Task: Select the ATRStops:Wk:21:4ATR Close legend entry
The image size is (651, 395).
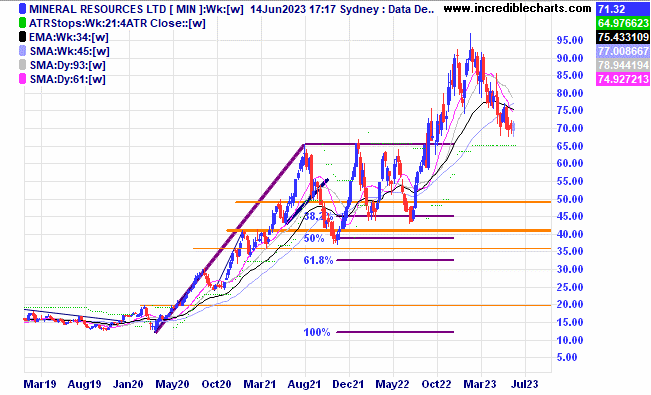Action: click(x=117, y=23)
